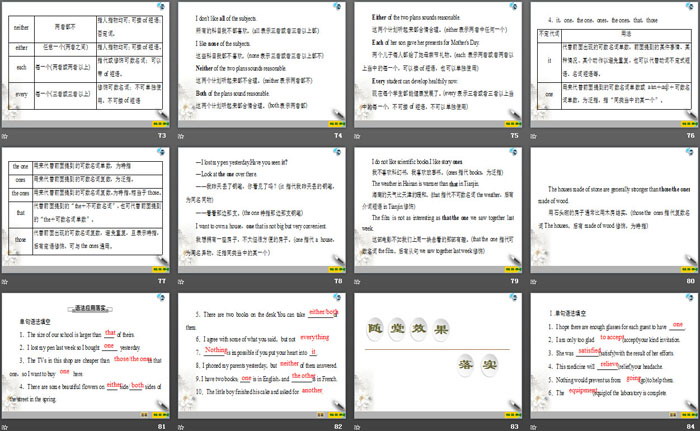Select slide 79 thumbnail
This screenshot has width=700, height=431.
[x=438, y=210]
